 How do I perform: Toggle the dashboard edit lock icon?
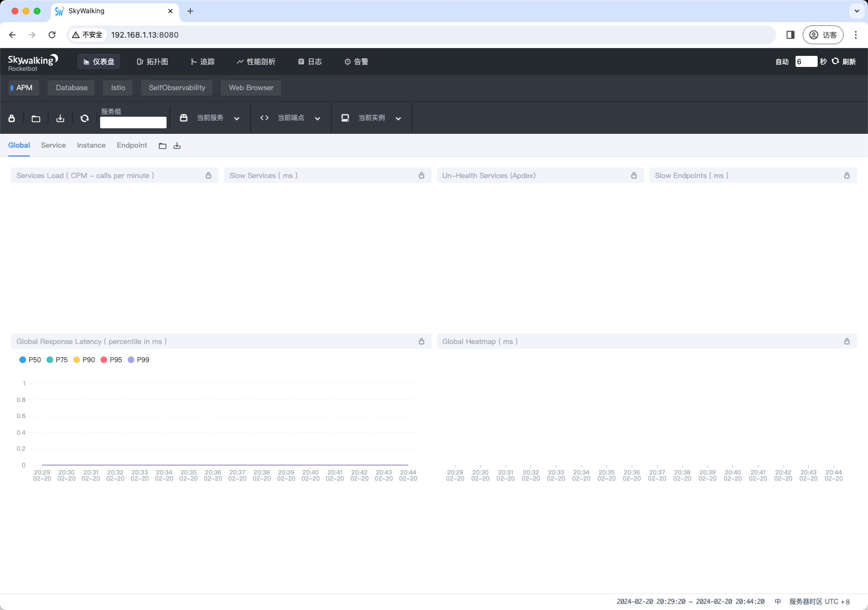pos(12,118)
